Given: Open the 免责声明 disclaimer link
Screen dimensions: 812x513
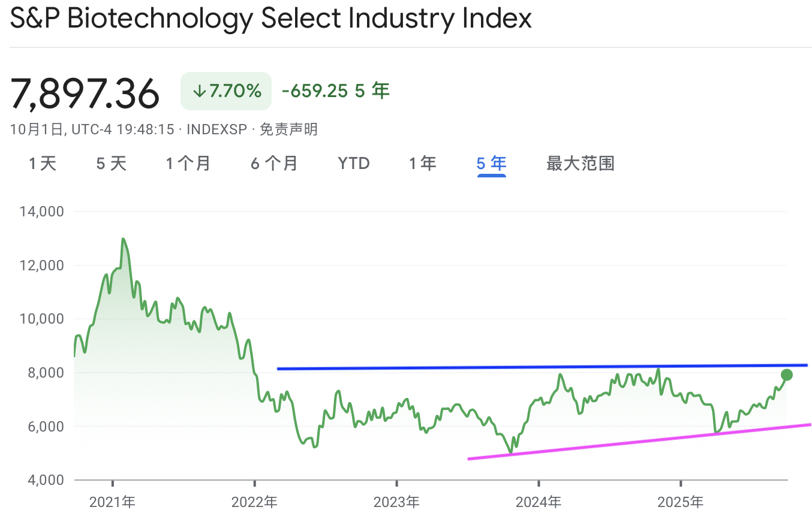Looking at the screenshot, I should click(288, 129).
